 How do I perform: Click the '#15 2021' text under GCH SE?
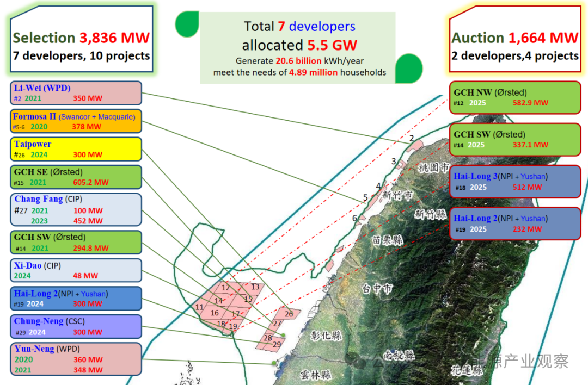pos(30,182)
